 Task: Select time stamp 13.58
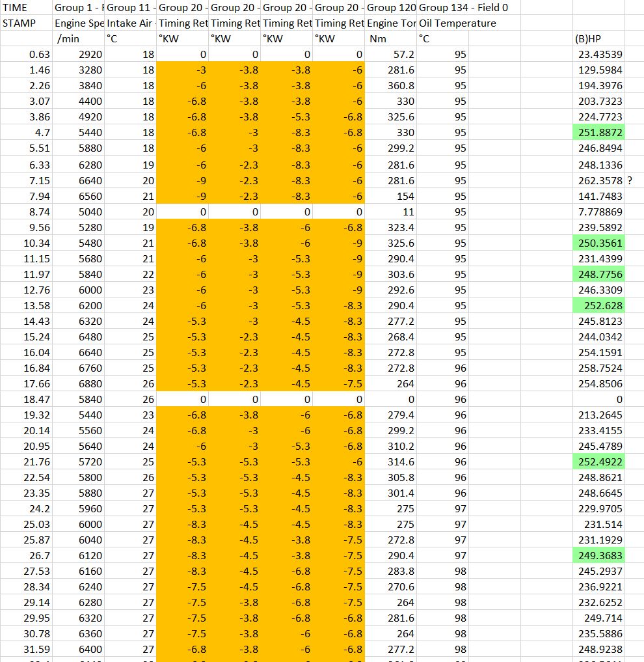point(26,306)
